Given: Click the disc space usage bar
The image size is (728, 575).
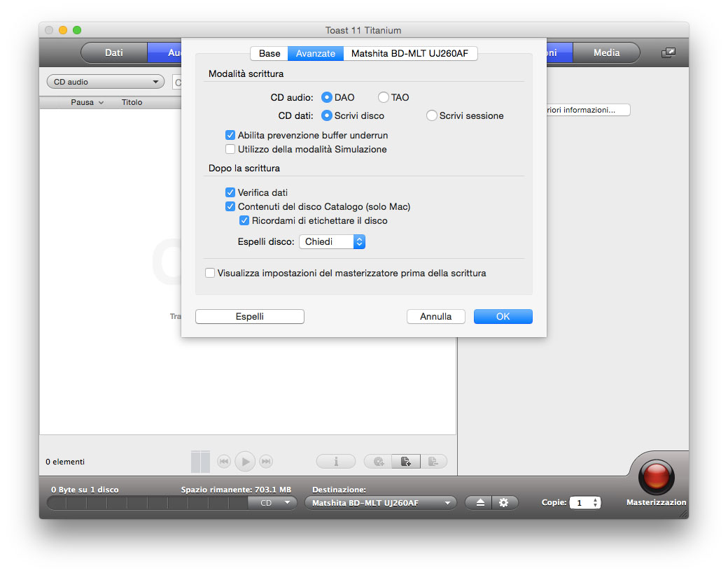Looking at the screenshot, I should coord(148,503).
